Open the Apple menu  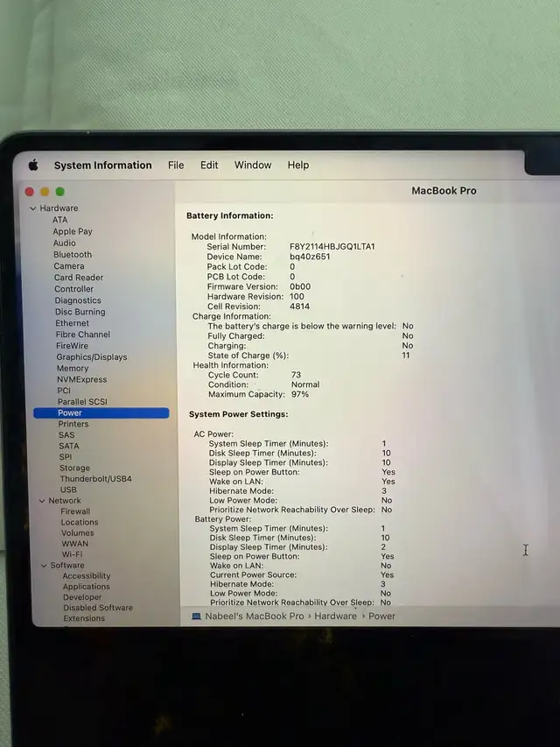(x=33, y=166)
